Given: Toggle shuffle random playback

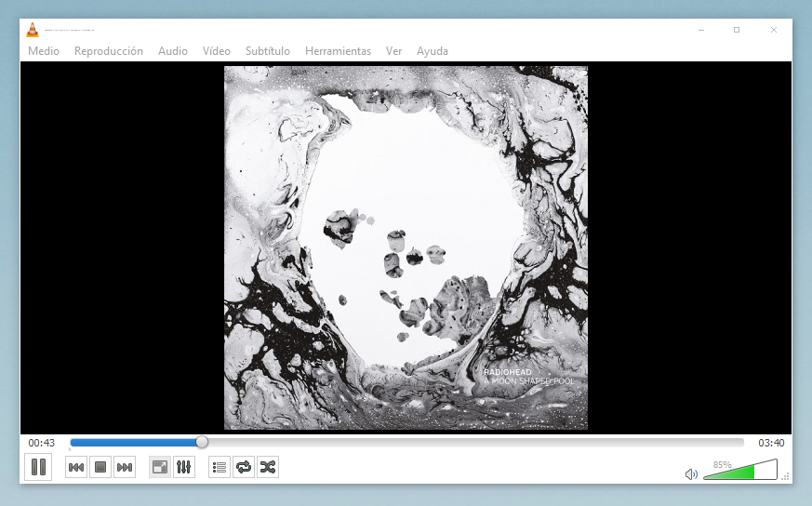Looking at the screenshot, I should point(268,467).
